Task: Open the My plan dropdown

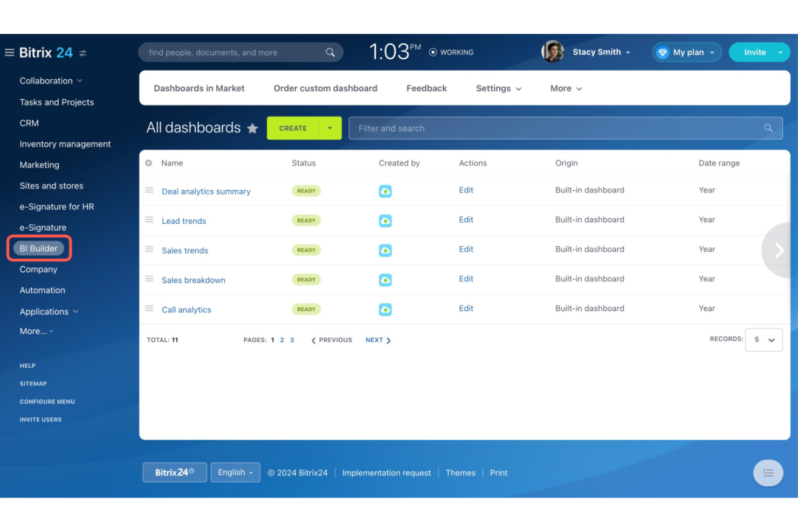Action: pyautogui.click(x=686, y=52)
